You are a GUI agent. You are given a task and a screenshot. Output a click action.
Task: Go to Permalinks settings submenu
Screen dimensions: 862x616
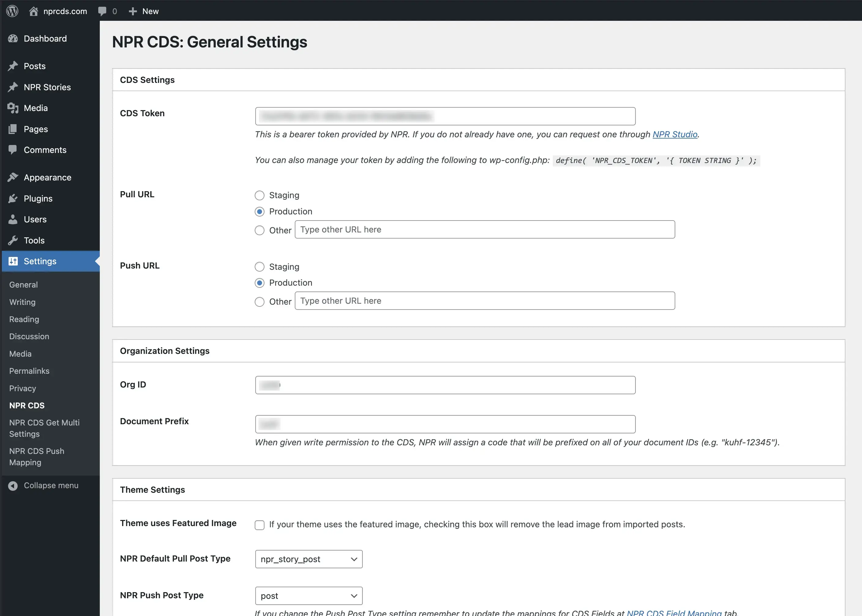29,371
